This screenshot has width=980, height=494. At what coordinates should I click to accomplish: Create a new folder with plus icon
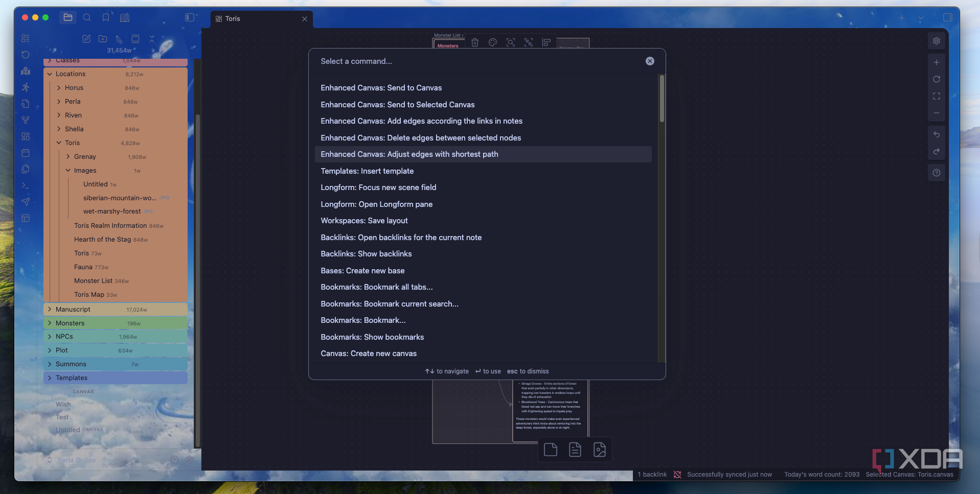pyautogui.click(x=103, y=39)
